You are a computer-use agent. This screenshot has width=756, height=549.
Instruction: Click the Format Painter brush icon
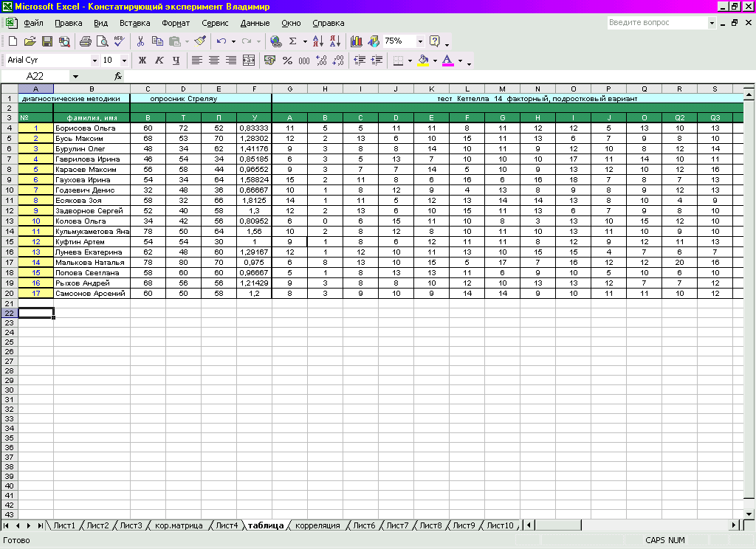[x=200, y=41]
